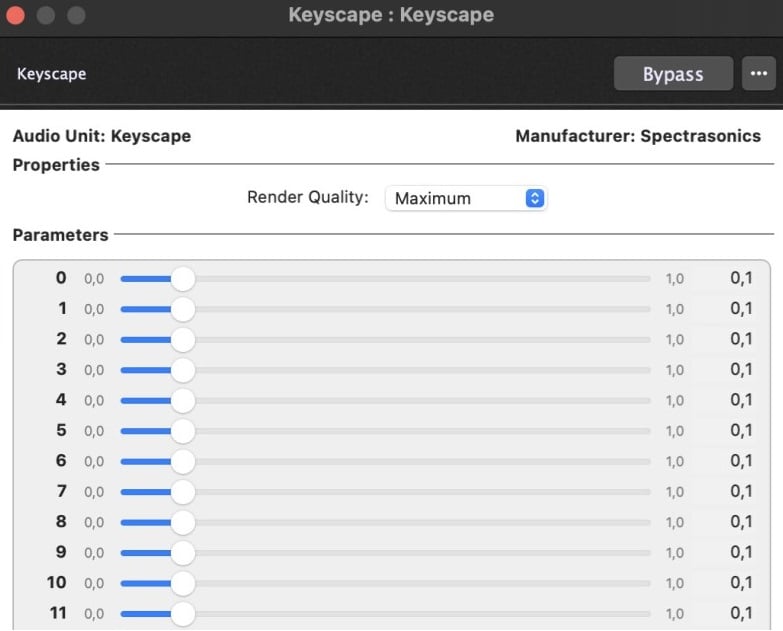Click the parameter index label '11'

click(58, 613)
